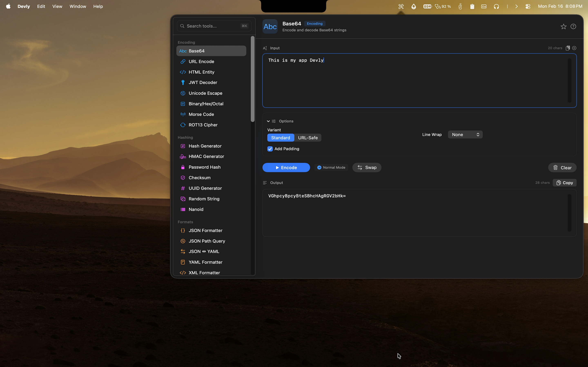The height and width of the screenshot is (367, 588).
Task: Copy the encoded output
Action: pyautogui.click(x=564, y=182)
